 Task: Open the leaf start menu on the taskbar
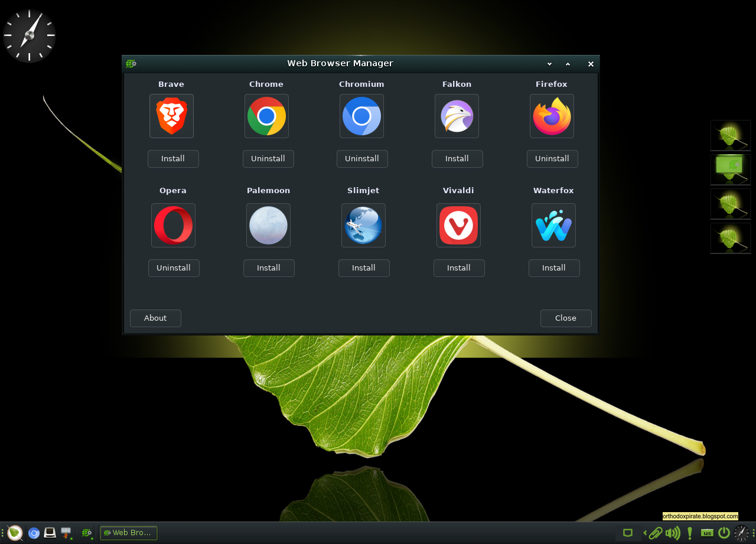[15, 533]
